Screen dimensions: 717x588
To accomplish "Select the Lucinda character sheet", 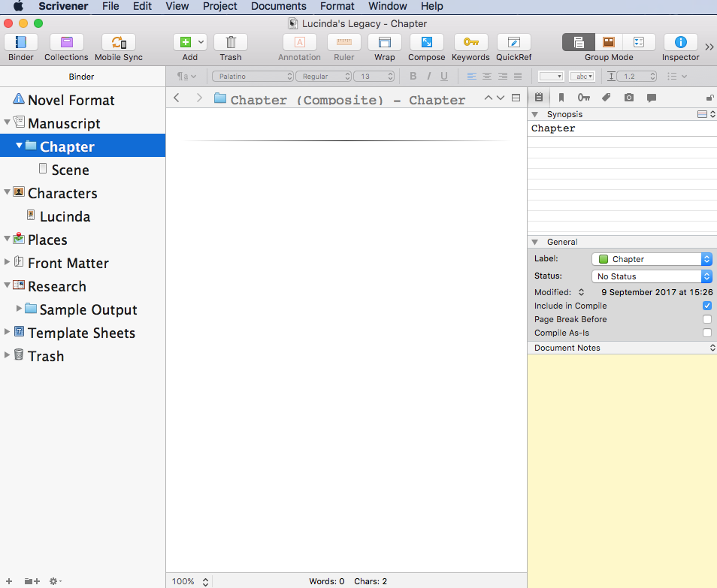I will tap(83, 216).
